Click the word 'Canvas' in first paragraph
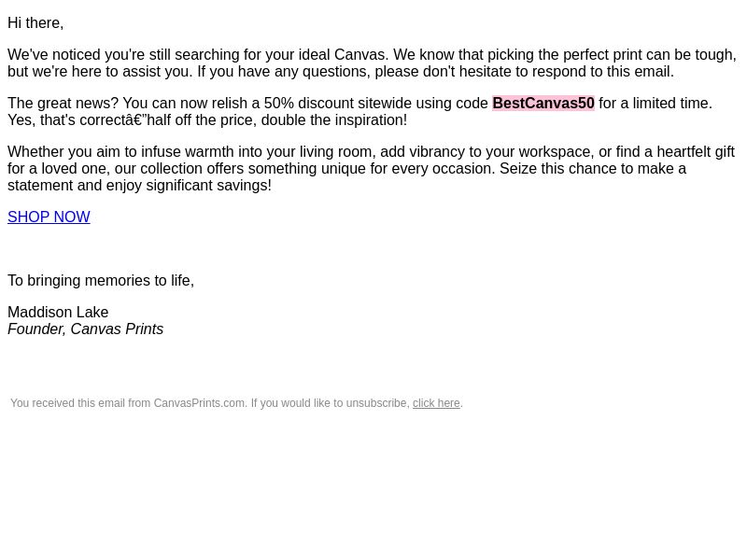 pyautogui.click(x=359, y=54)
